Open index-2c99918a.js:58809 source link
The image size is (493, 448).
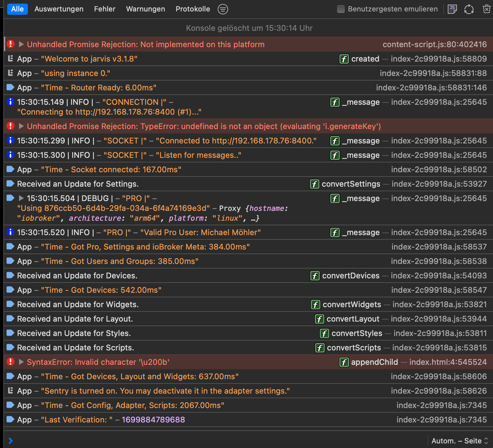tap(439, 59)
